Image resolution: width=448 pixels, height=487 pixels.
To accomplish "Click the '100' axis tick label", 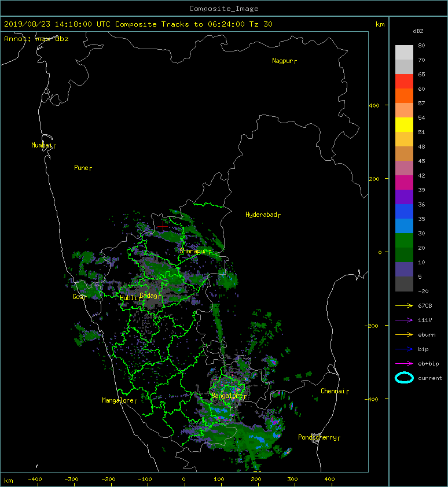I will click(219, 479).
